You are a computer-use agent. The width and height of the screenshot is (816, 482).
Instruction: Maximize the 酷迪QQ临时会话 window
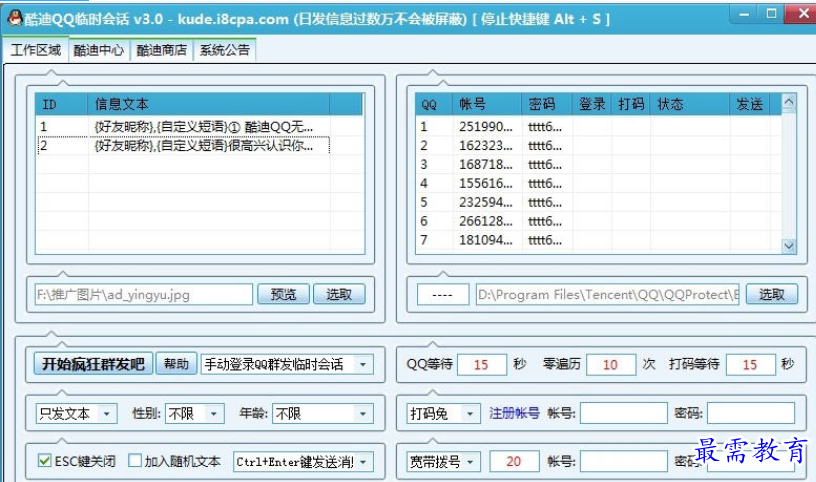click(x=772, y=14)
